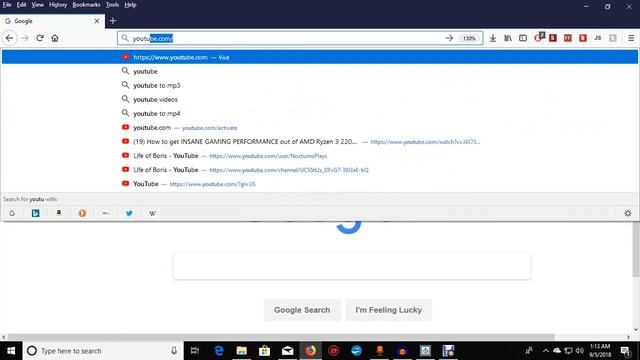Open the File menu
The height and width of the screenshot is (360, 640).
[7, 5]
